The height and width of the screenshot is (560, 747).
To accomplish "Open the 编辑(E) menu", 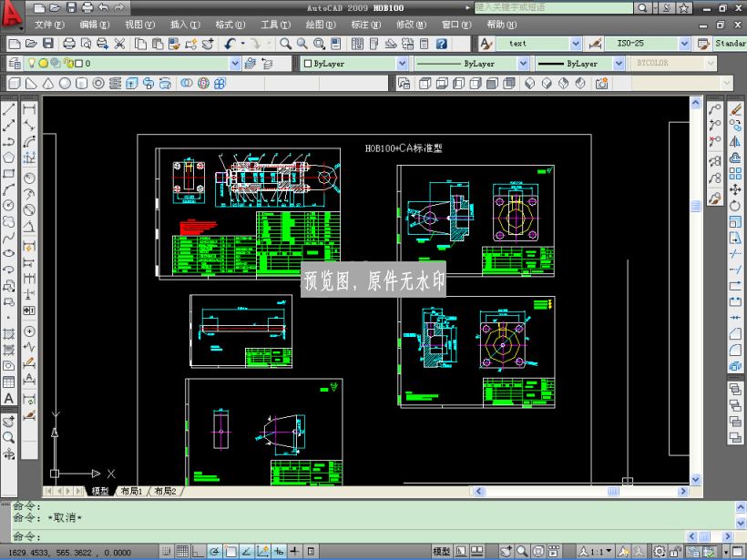I will click(95, 25).
